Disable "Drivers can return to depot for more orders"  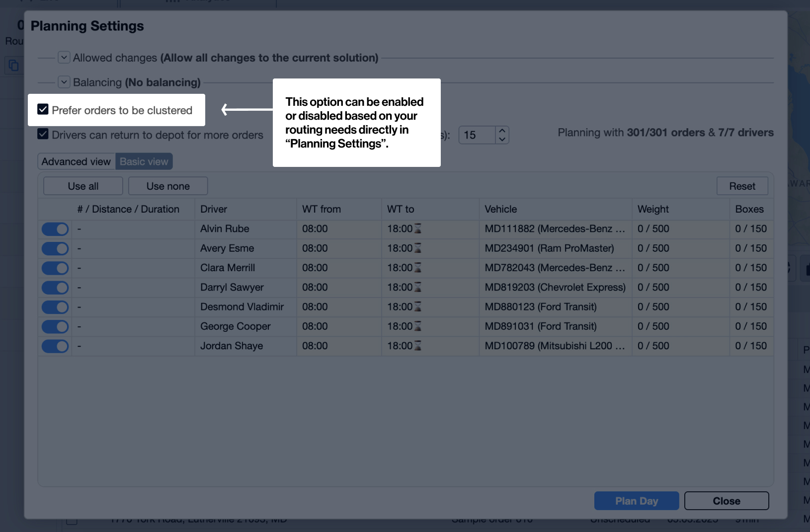click(43, 135)
